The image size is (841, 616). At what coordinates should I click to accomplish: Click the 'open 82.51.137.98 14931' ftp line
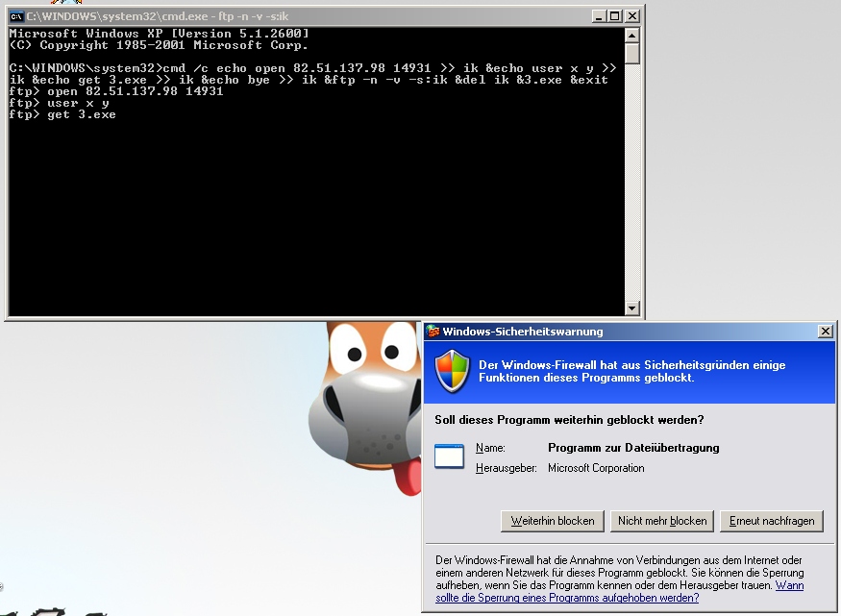click(116, 91)
